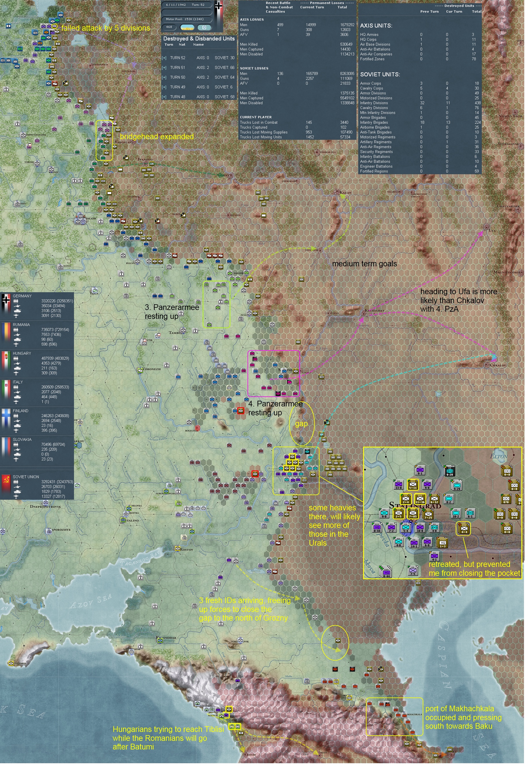
Task: Click the Stalingrad city name in inset
Action: [x=415, y=505]
